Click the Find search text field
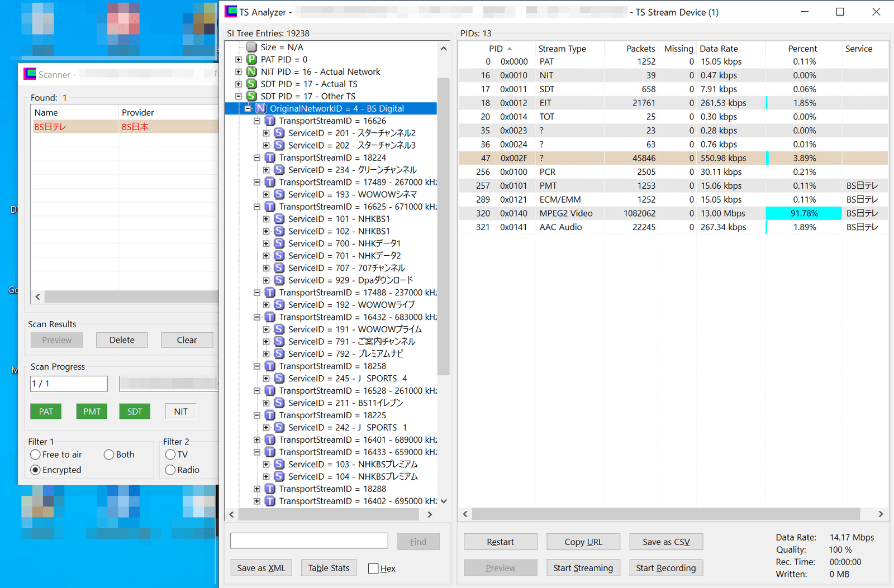The height and width of the screenshot is (588, 894). [x=309, y=541]
